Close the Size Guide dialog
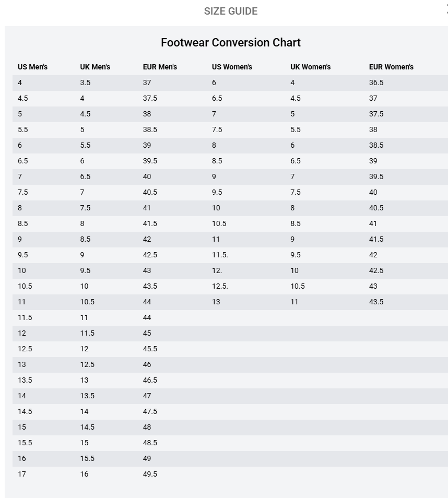448x498 pixels. [x=446, y=7]
